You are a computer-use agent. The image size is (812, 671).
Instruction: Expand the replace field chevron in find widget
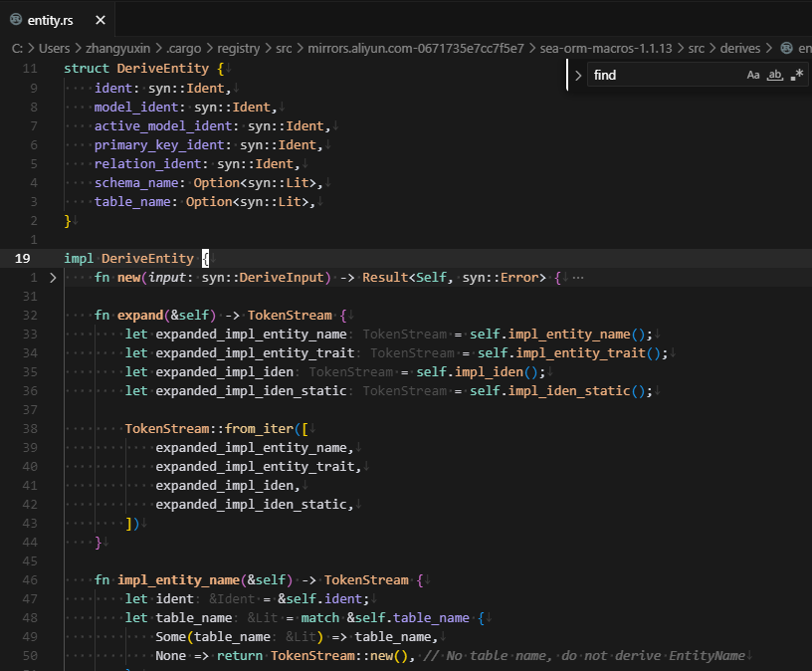578,75
